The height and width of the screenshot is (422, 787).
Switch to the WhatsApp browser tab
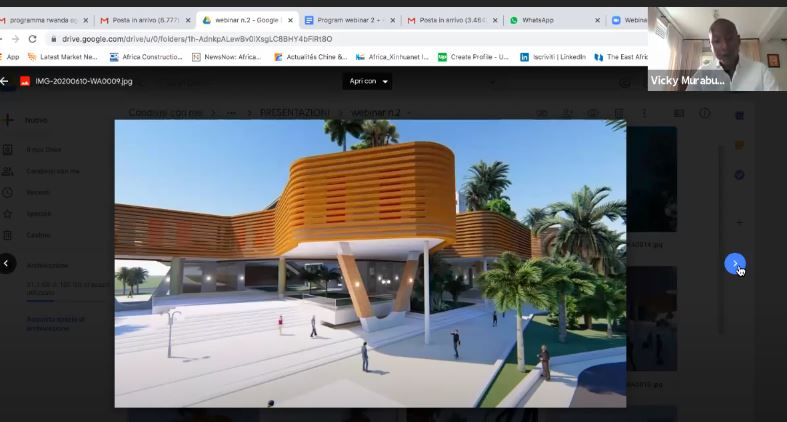tap(537, 21)
